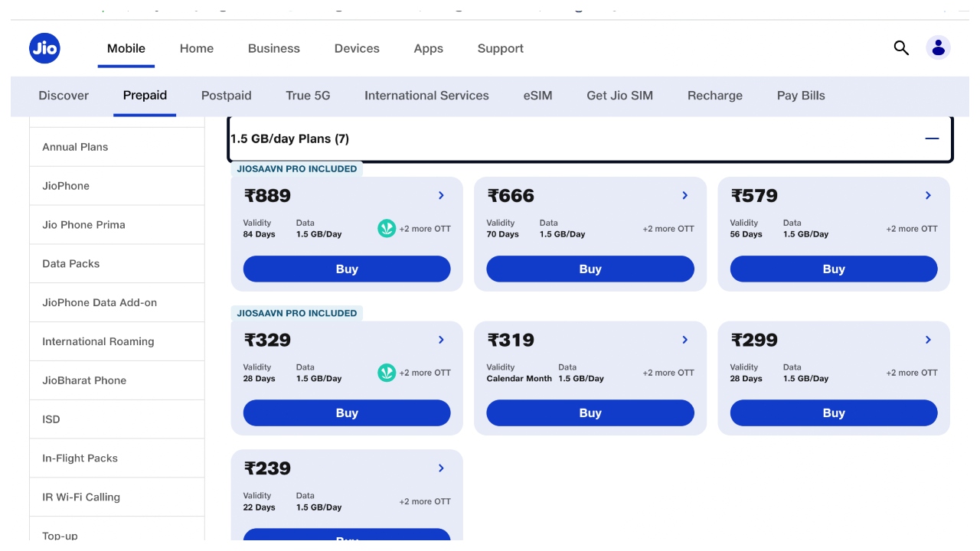Collapse the 1.5 GB/day Plans section
The height and width of the screenshot is (551, 980).
point(932,139)
